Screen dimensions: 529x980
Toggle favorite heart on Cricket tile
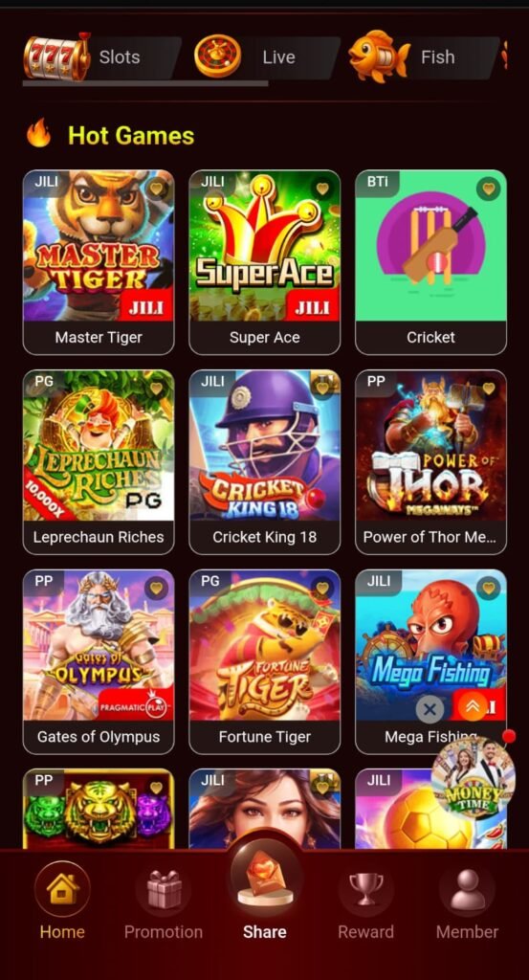point(489,189)
